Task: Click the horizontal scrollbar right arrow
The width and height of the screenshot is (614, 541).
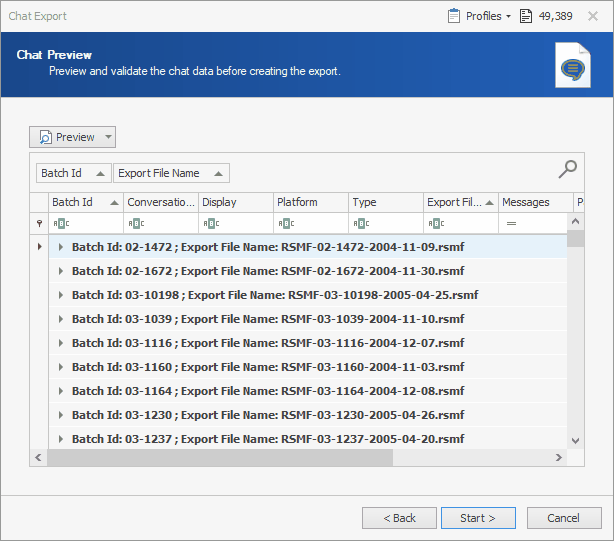Action: [x=559, y=457]
